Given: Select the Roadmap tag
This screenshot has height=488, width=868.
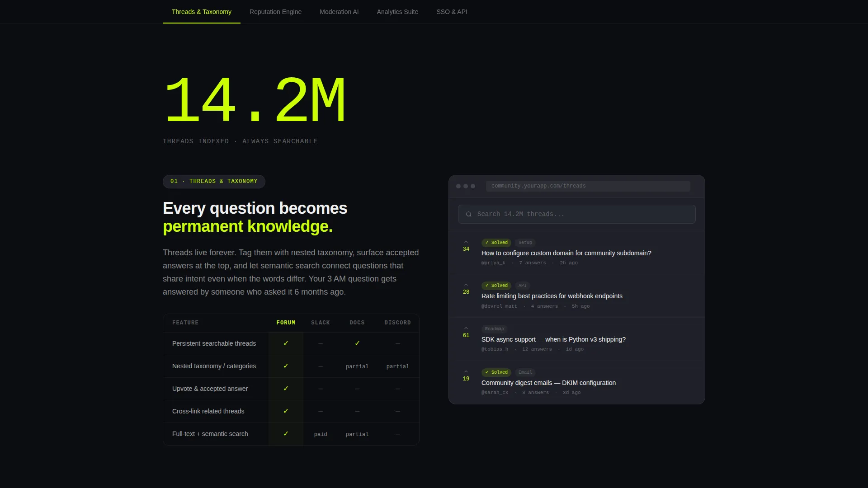Looking at the screenshot, I should click(x=494, y=329).
